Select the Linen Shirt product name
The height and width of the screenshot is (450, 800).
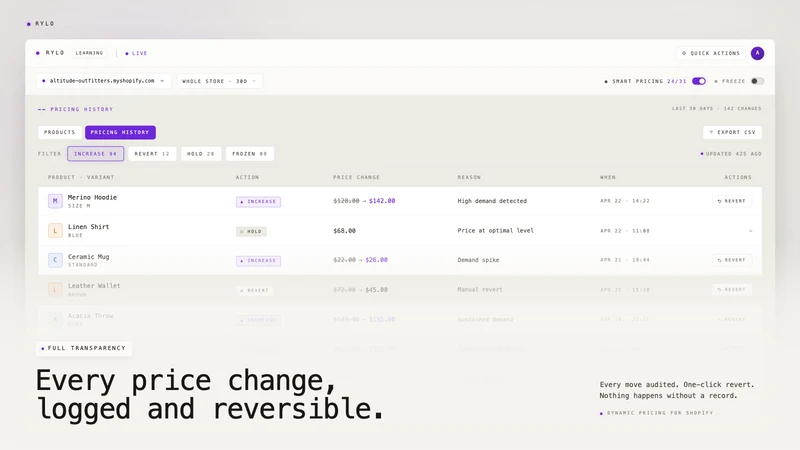88,227
